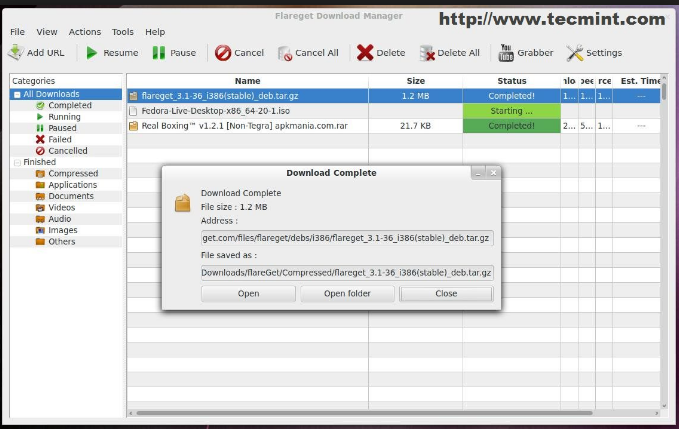Open the View menu
Image resolution: width=679 pixels, height=429 pixels.
pos(47,32)
